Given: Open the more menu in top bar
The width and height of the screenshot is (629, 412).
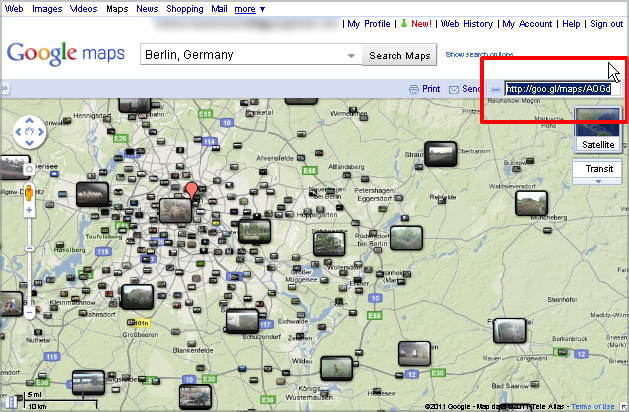Looking at the screenshot, I should pos(250,9).
